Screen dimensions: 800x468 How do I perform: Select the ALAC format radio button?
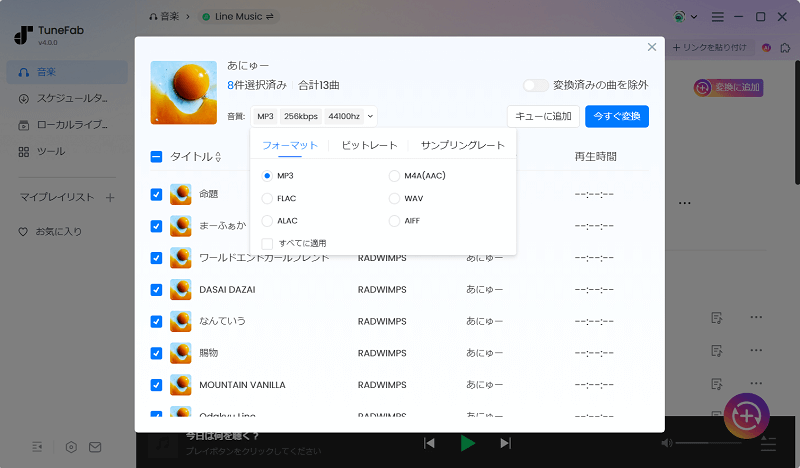267,221
